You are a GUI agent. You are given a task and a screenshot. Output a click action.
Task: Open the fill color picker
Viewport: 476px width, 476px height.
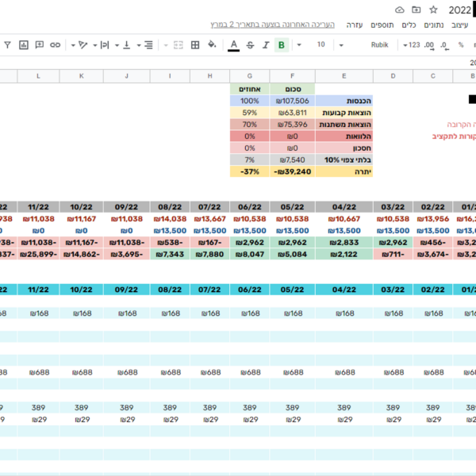212,45
